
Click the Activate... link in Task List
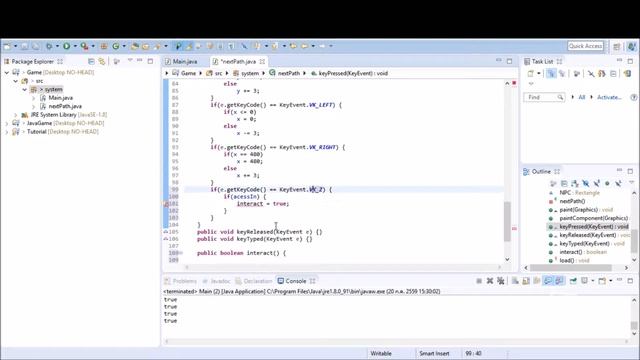click(x=609, y=97)
